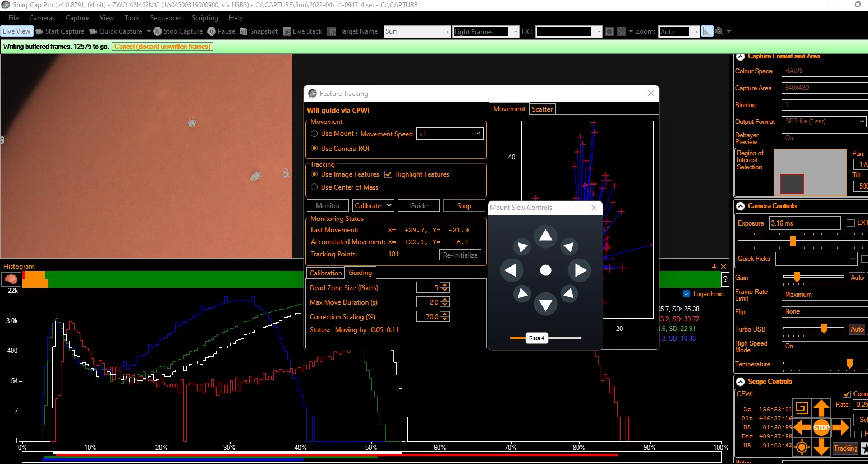The height and width of the screenshot is (464, 868).
Task: Click the Start Capture toolbar button
Action: (x=59, y=31)
